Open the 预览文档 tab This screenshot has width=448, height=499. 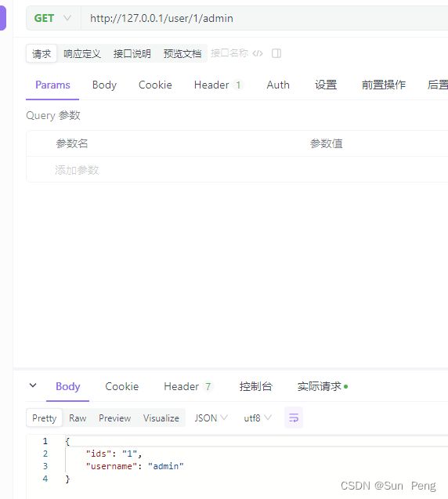pos(182,53)
